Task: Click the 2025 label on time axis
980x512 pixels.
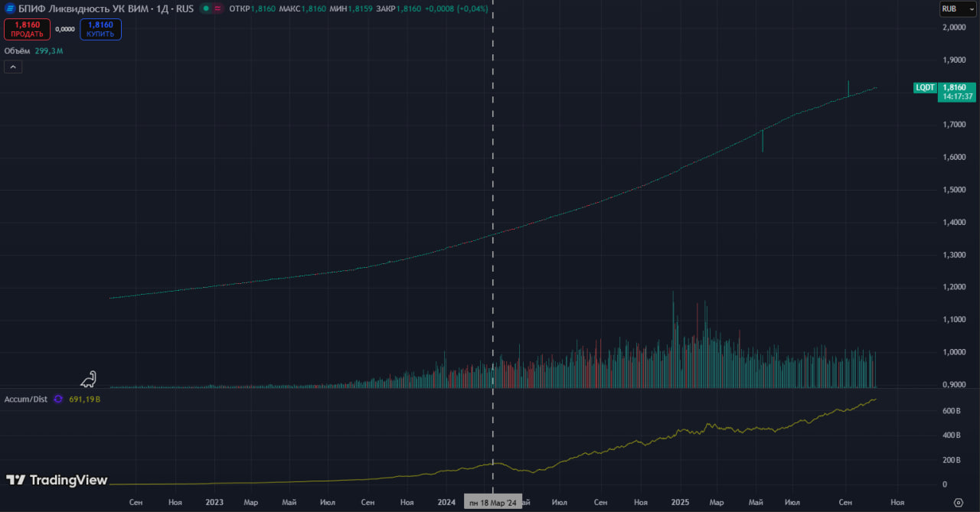Action: pyautogui.click(x=681, y=502)
